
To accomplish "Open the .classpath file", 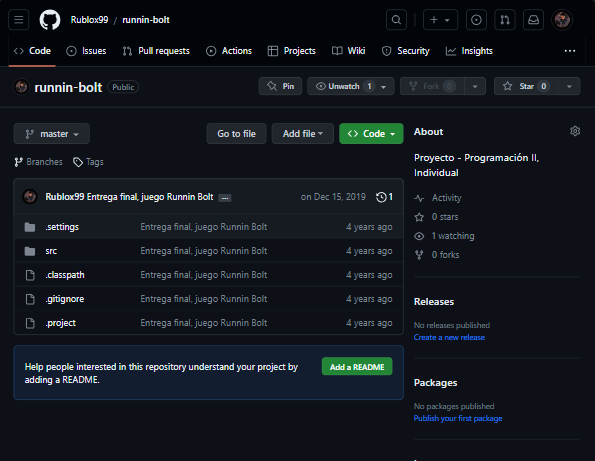I will [65, 275].
